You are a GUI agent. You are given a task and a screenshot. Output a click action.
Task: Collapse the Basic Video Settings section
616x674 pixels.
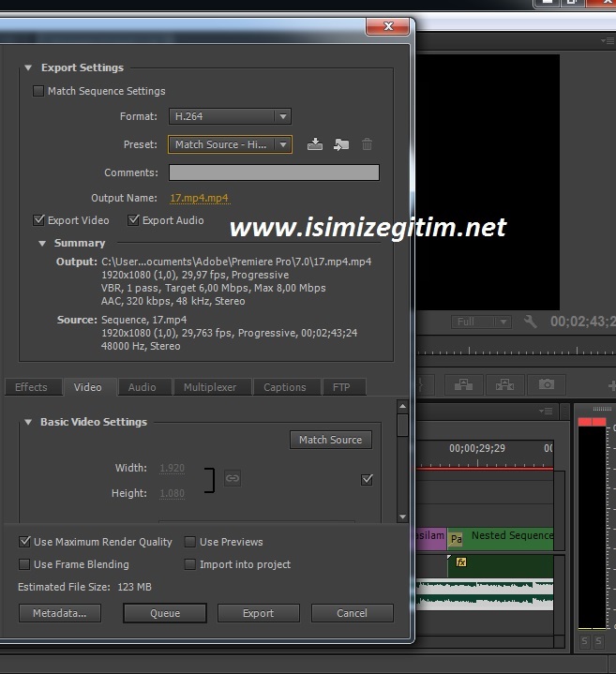[28, 422]
